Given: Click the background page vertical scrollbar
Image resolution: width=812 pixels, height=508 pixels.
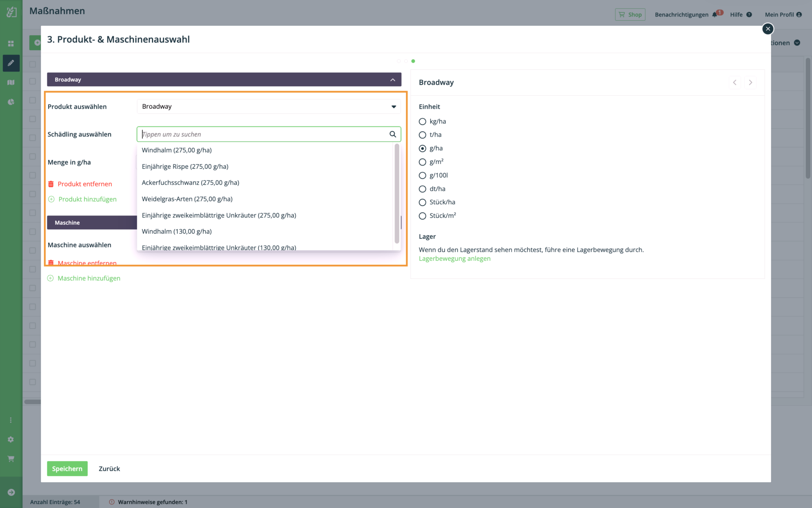Looking at the screenshot, I should tap(808, 119).
